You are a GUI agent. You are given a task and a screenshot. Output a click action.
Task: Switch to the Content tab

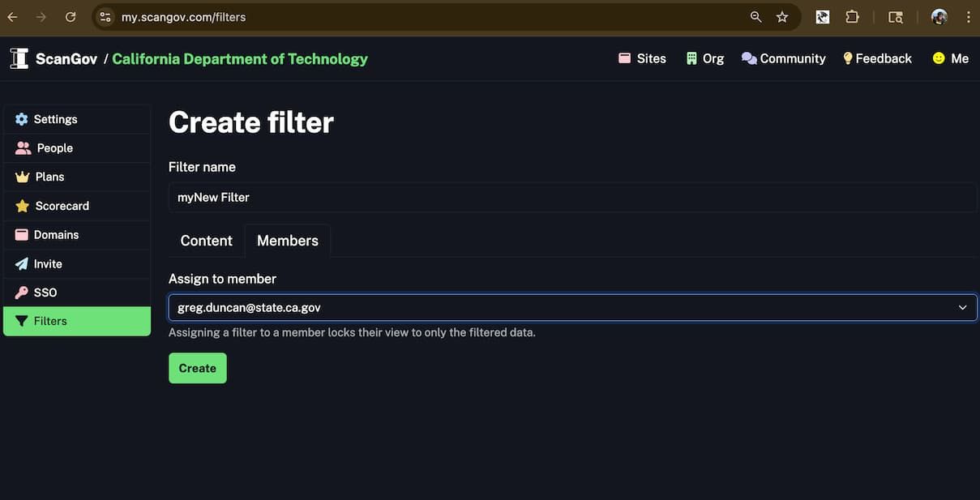[x=206, y=240]
